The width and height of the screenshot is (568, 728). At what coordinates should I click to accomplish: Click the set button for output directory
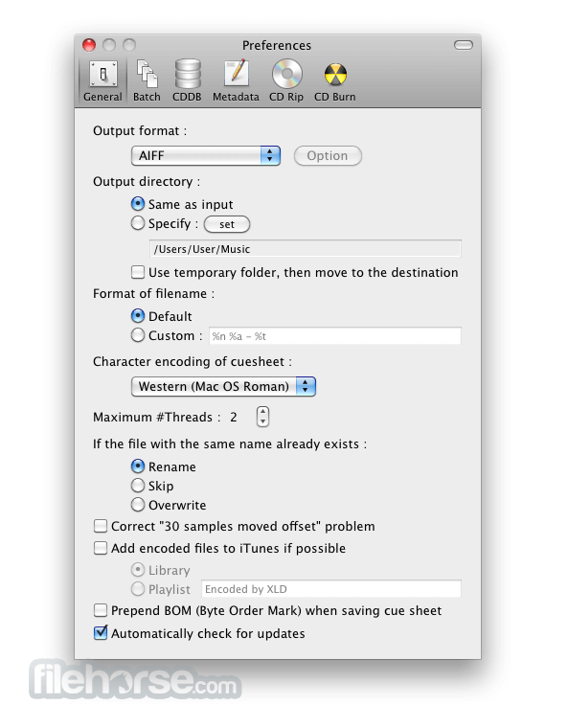227,224
